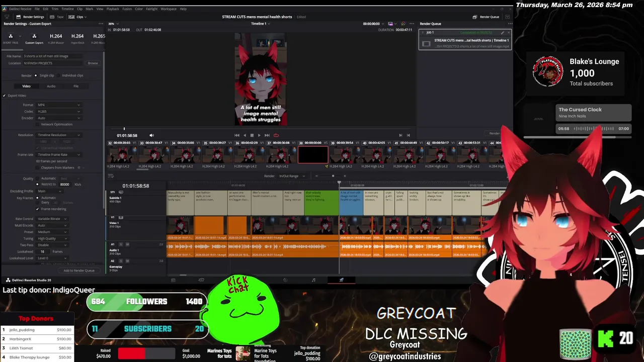Mute viewer audio with speaker icon

151,135
